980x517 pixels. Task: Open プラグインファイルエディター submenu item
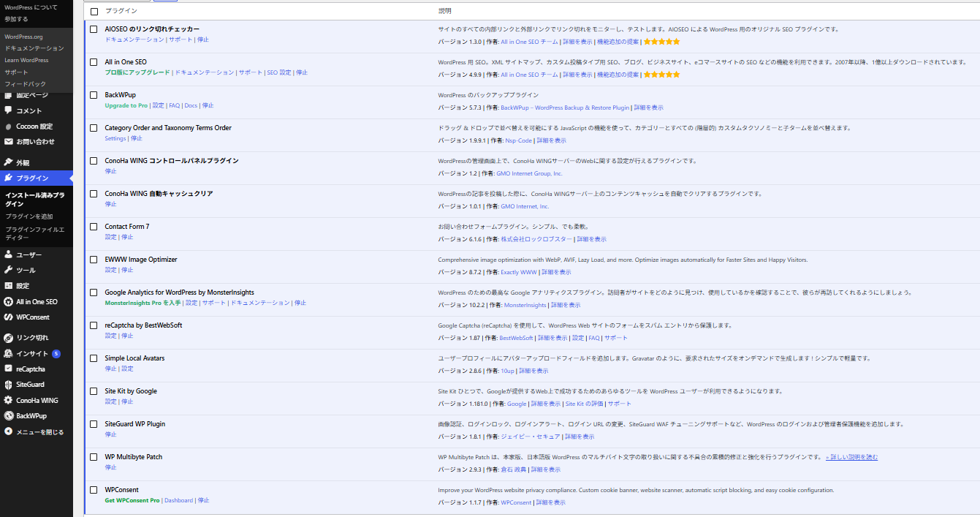[x=35, y=233]
